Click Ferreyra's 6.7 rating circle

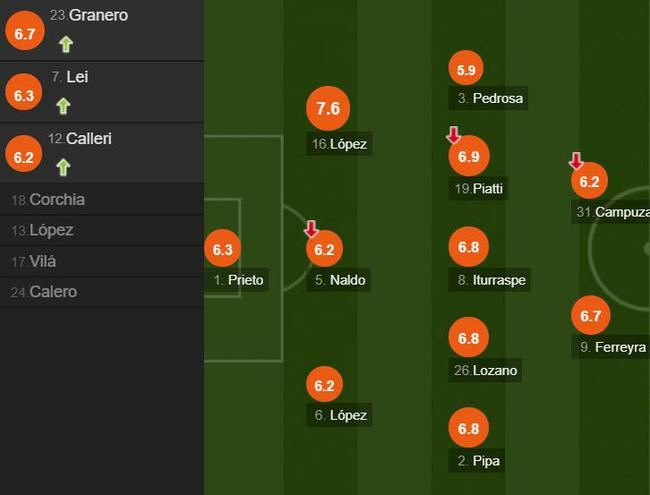[x=590, y=316]
